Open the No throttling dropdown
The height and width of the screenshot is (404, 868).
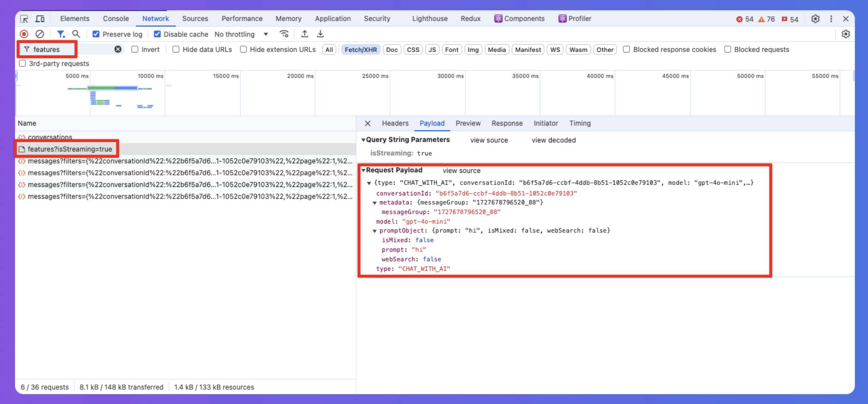tap(241, 34)
